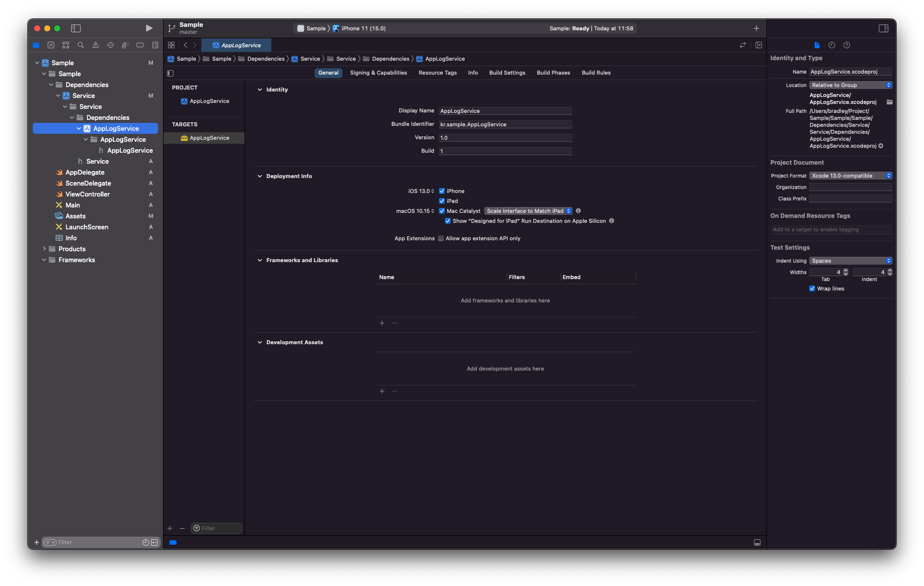
Task: Open the Library with the plus button
Action: (756, 28)
